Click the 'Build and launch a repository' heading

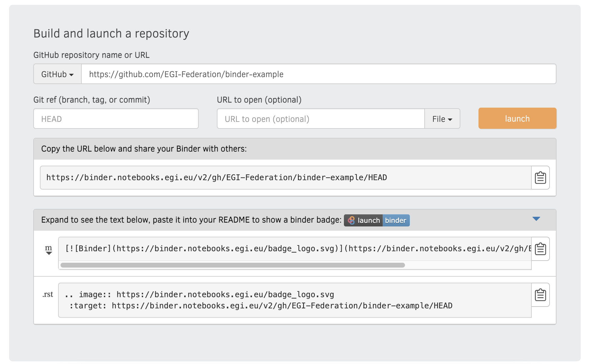tap(111, 33)
